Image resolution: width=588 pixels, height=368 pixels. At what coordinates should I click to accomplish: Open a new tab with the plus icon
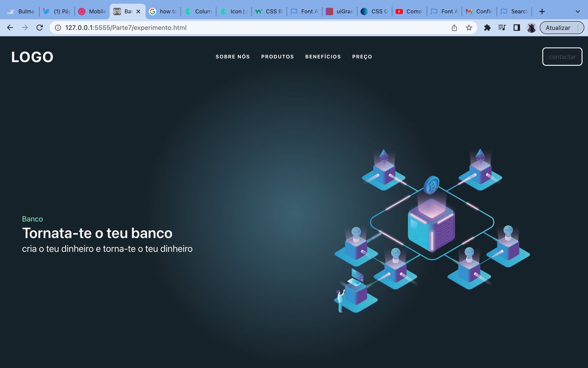[541, 11]
